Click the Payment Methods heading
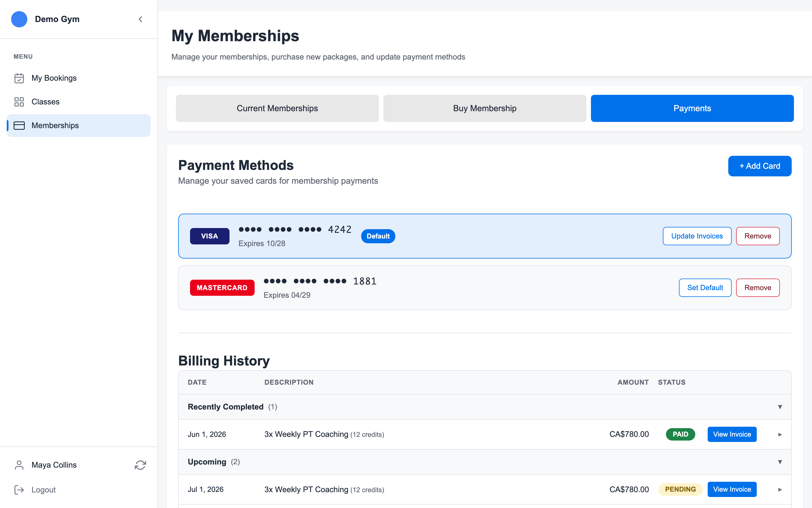The image size is (812, 508). pyautogui.click(x=236, y=165)
